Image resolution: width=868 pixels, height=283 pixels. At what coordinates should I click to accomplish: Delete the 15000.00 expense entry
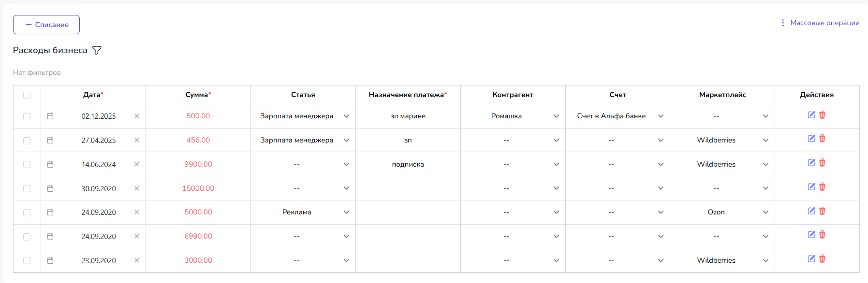coord(822,187)
